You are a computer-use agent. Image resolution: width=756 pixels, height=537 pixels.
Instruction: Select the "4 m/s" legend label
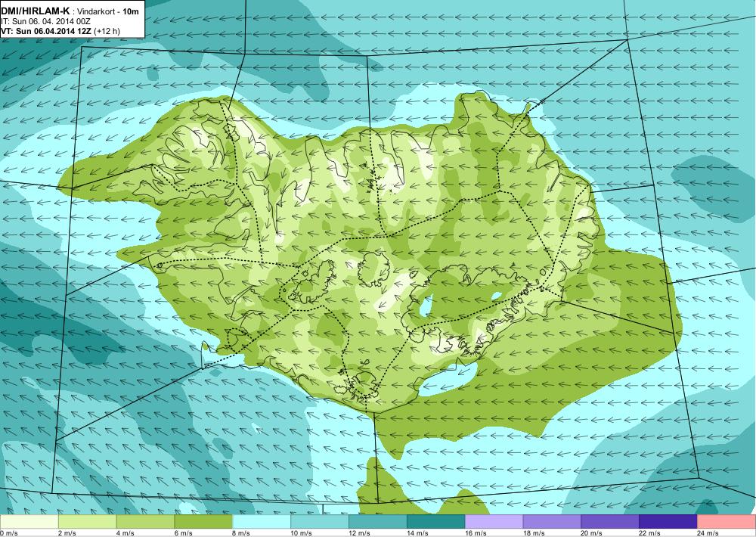(125, 533)
